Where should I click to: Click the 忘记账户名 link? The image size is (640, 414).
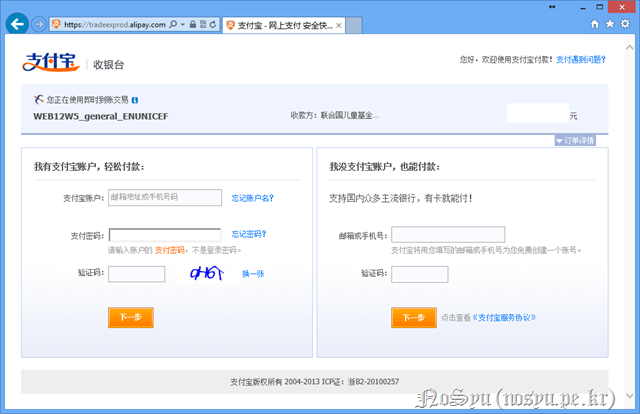pos(252,198)
